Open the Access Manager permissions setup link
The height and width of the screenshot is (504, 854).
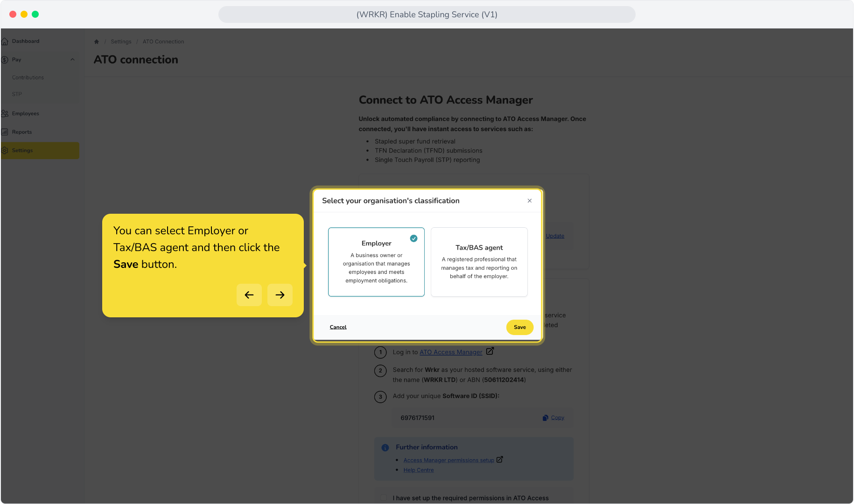tap(448, 460)
